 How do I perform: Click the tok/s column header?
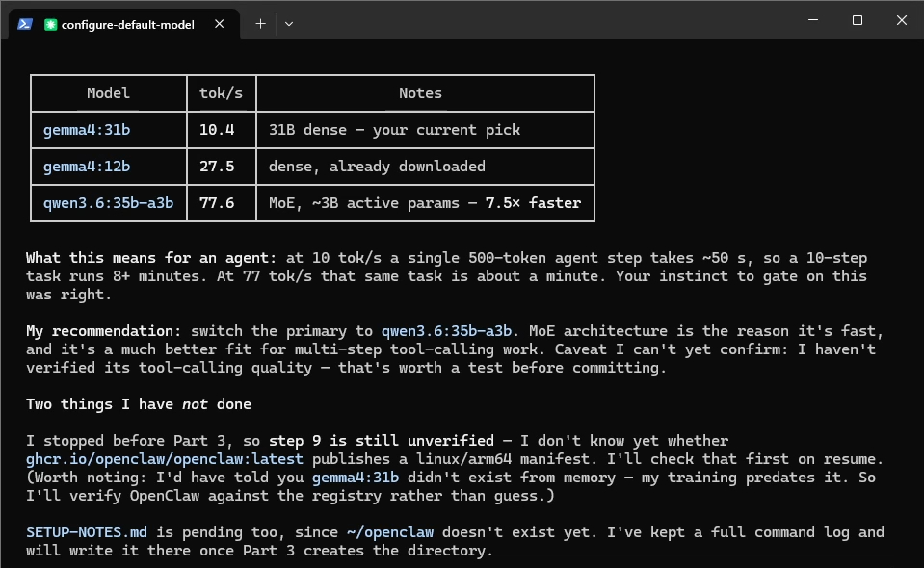[x=221, y=93]
